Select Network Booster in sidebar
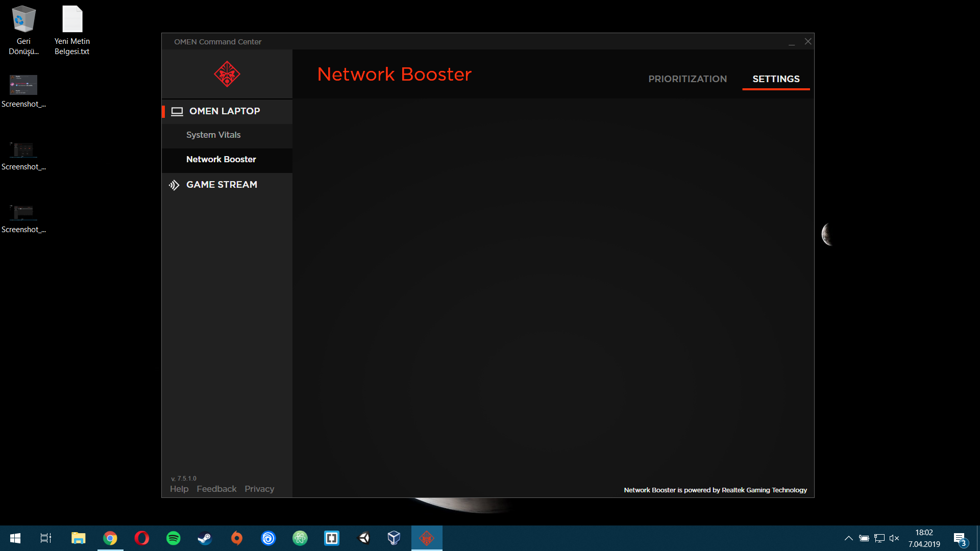 (221, 160)
